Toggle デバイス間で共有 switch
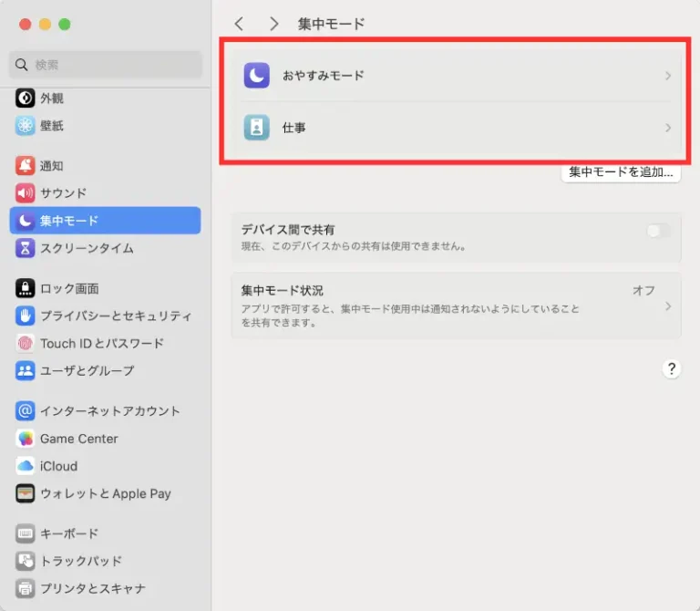The height and width of the screenshot is (611, 700). click(658, 231)
